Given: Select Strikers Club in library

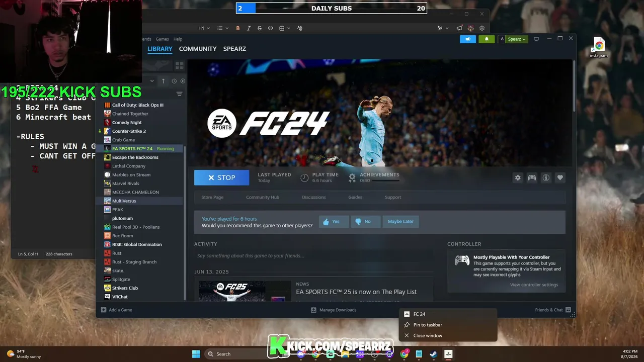Looking at the screenshot, I should 125,288.
